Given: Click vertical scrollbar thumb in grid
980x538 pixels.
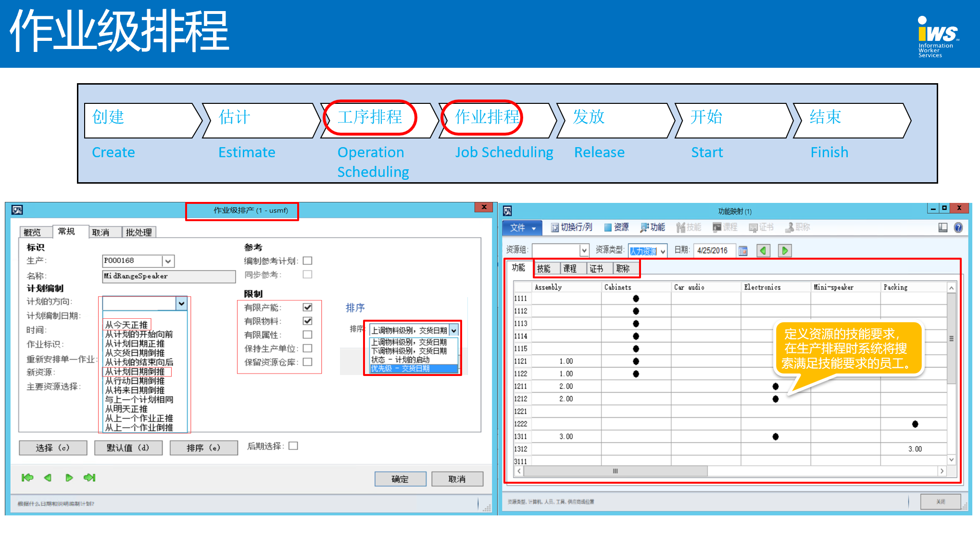Looking at the screenshot, I should 951,338.
